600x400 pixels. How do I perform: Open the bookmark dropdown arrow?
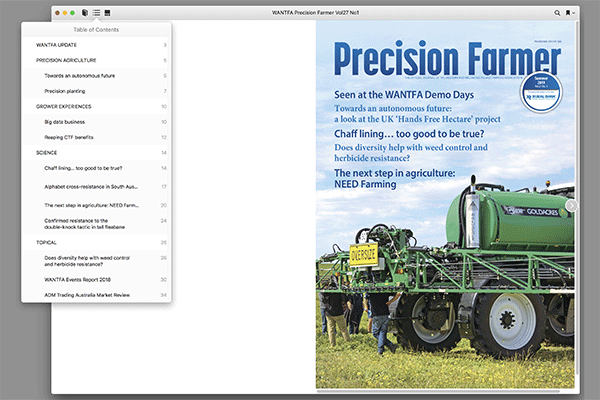576,13
